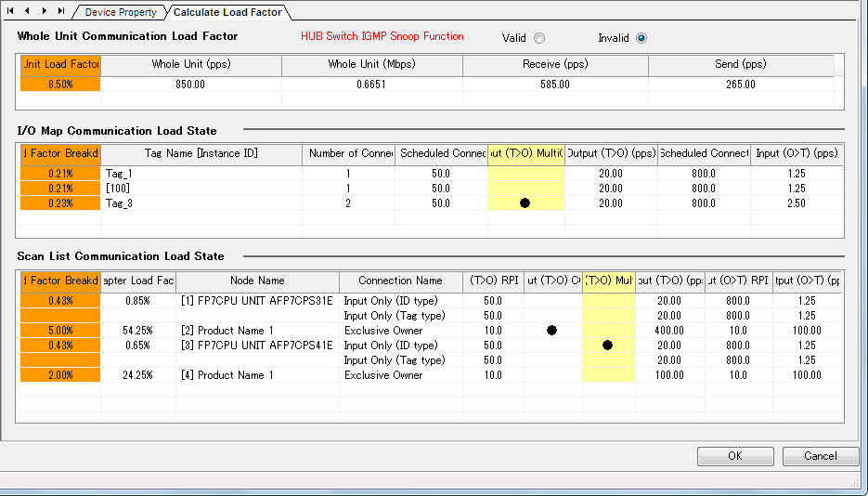The image size is (868, 496).
Task: Click Node Name column header
Action: (x=257, y=281)
